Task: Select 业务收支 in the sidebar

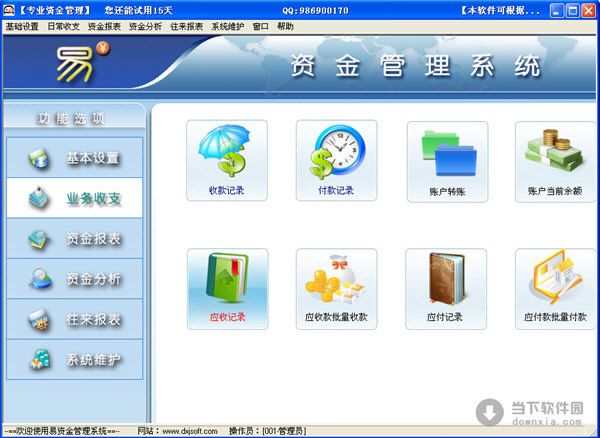Action: coord(75,198)
